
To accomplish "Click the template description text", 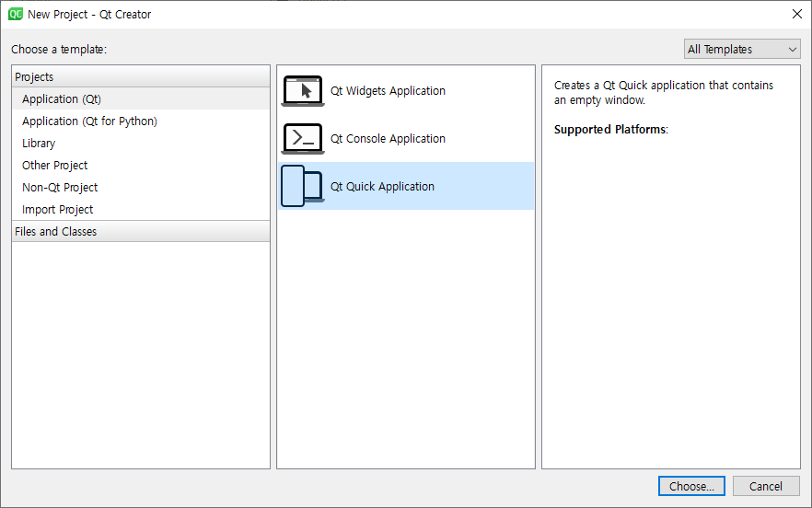I will (664, 93).
